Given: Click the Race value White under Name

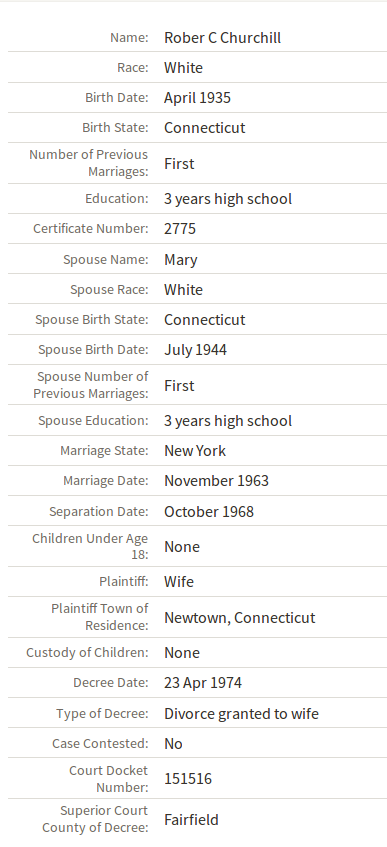Looking at the screenshot, I should (183, 68).
